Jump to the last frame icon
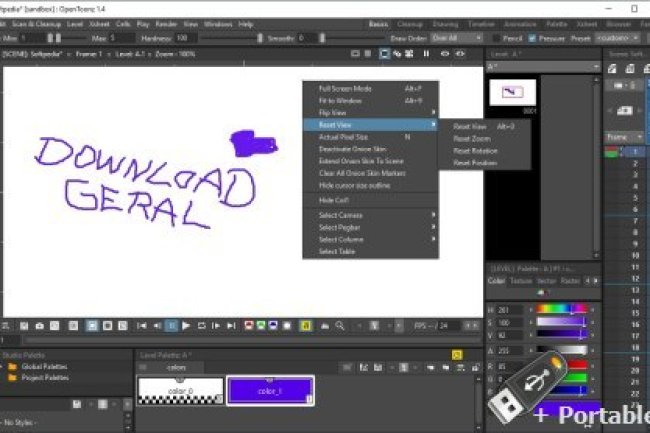 pos(231,326)
